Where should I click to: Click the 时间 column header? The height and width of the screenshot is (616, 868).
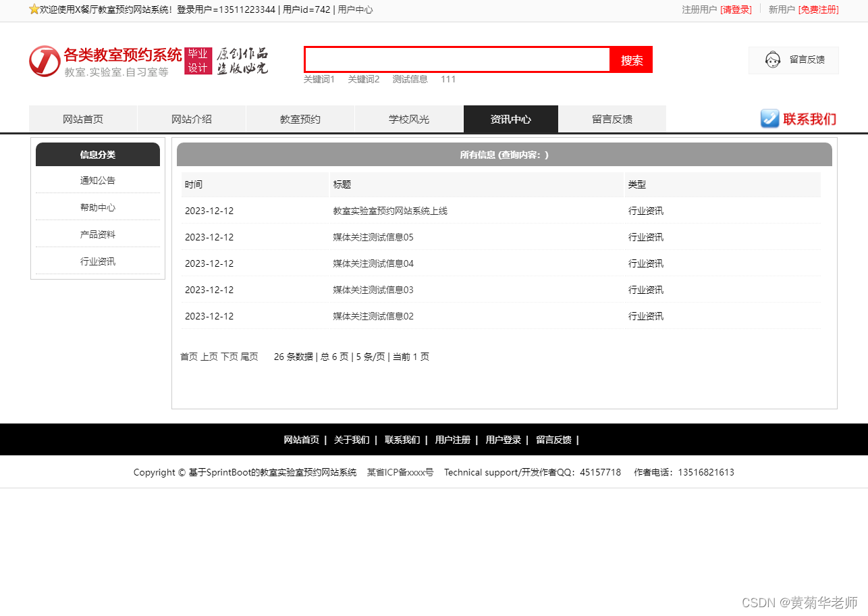pos(255,184)
